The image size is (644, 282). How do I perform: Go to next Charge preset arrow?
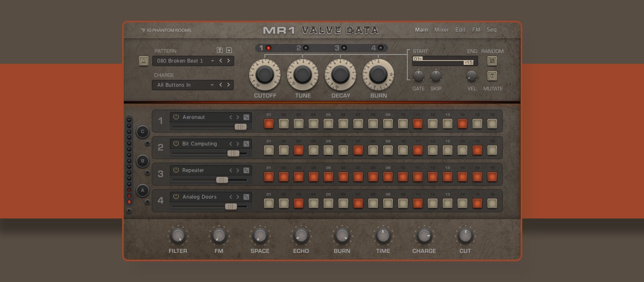point(228,85)
